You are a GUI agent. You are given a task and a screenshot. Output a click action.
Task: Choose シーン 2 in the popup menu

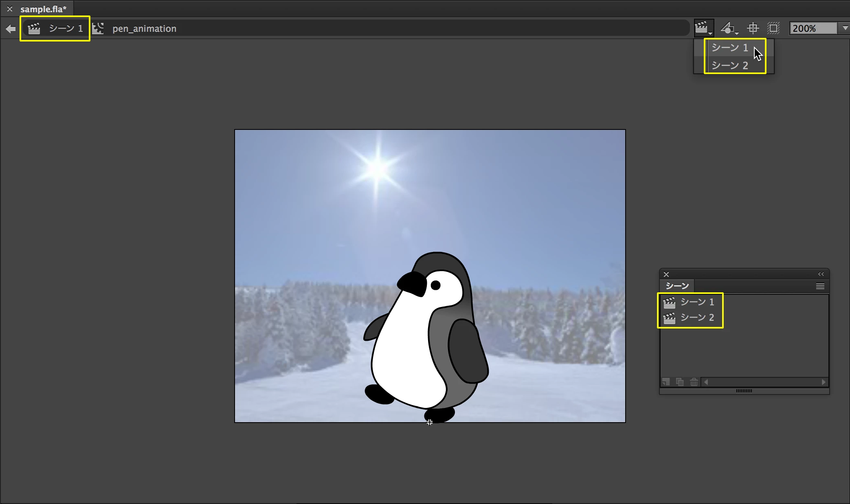(729, 66)
